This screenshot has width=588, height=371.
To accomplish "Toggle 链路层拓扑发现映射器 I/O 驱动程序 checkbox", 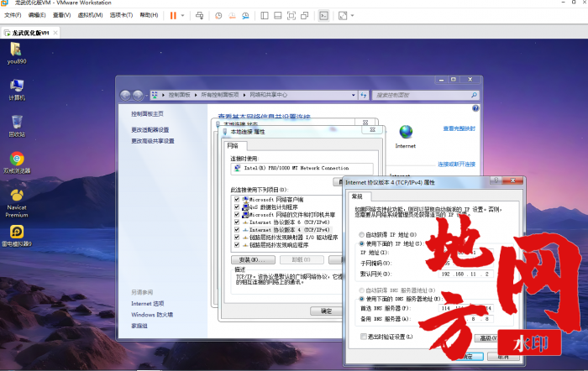I will click(x=237, y=238).
